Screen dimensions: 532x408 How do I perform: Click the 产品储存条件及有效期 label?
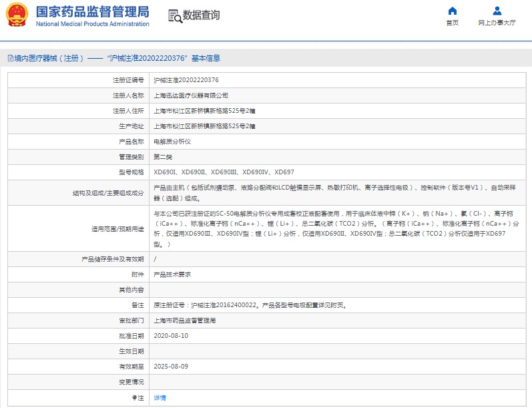(113, 259)
